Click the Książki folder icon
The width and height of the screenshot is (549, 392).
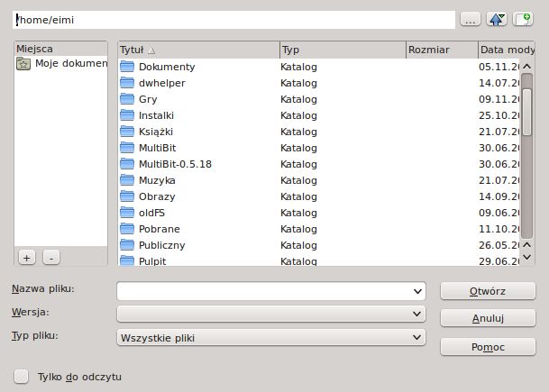127,132
